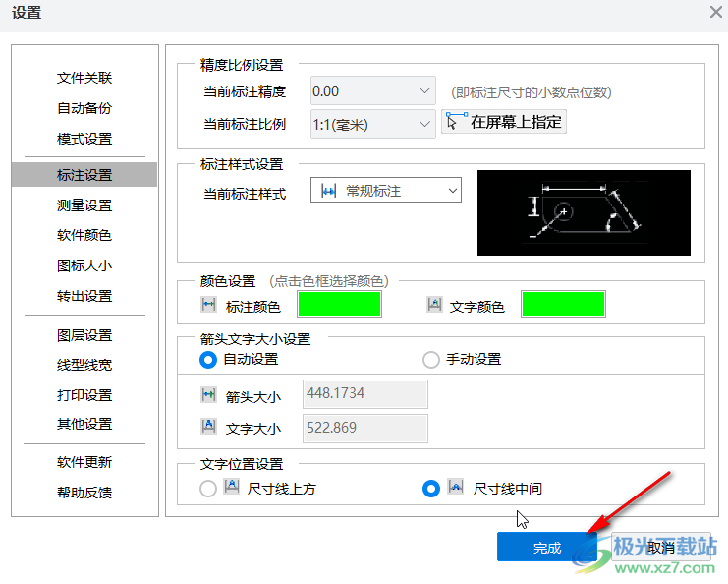Open 软件颜色 settings section

click(x=84, y=235)
